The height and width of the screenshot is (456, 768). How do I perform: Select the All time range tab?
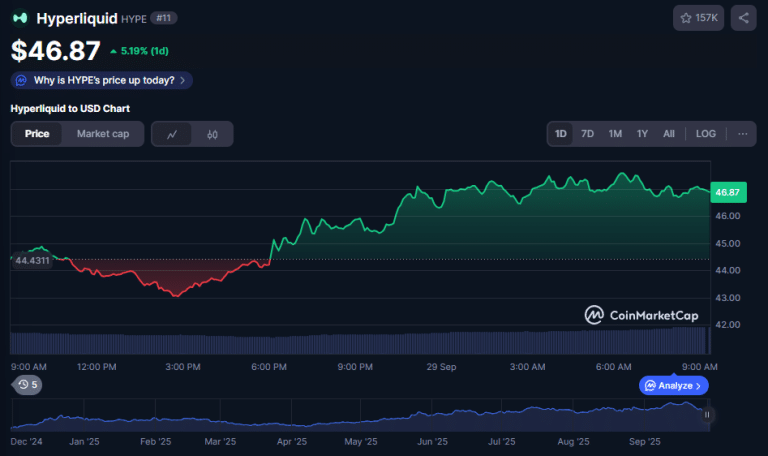tap(669, 134)
